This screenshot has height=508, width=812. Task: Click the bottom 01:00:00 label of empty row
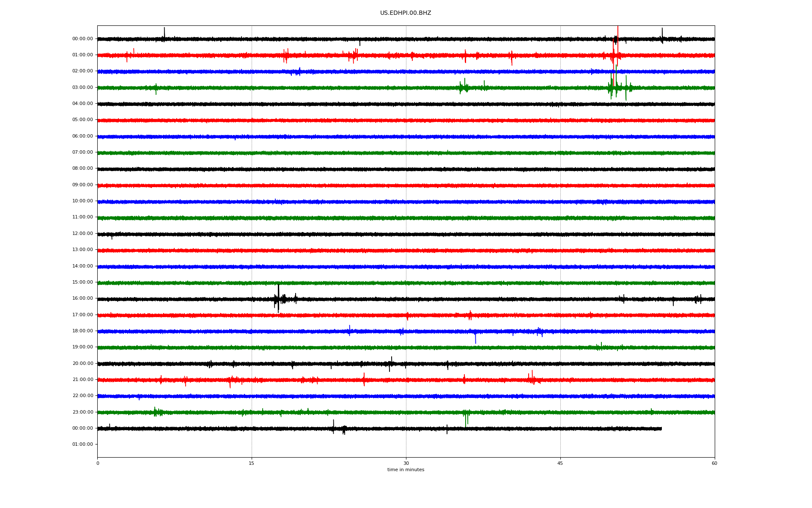82,444
